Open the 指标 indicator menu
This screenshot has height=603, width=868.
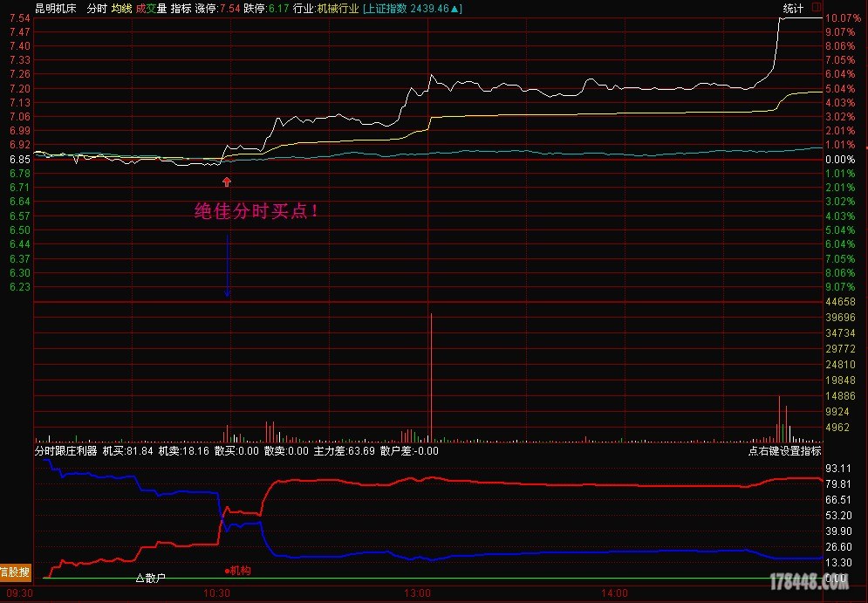[181, 9]
